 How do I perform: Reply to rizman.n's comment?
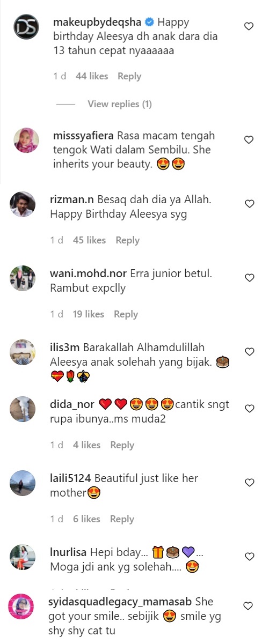pyautogui.click(x=128, y=240)
